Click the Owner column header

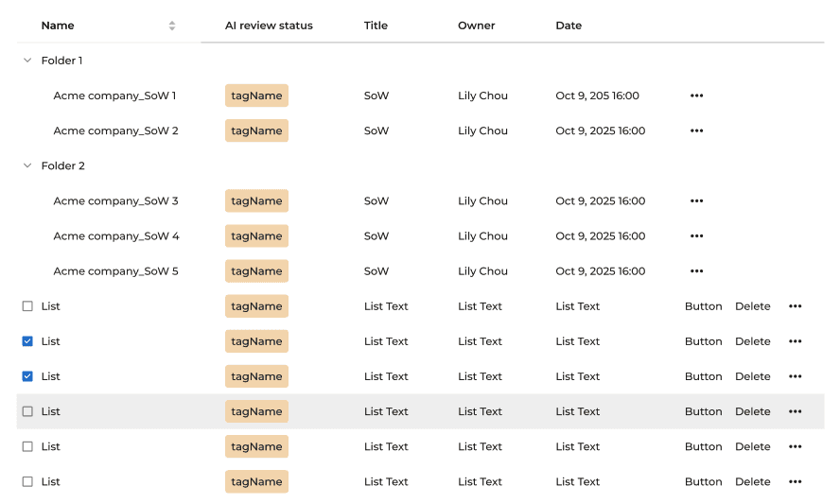tap(476, 26)
